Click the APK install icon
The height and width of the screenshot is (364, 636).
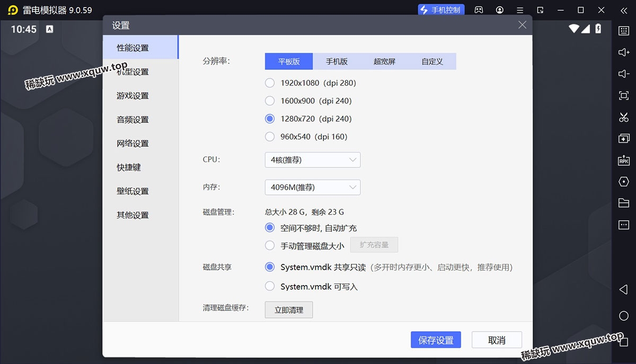point(624,161)
